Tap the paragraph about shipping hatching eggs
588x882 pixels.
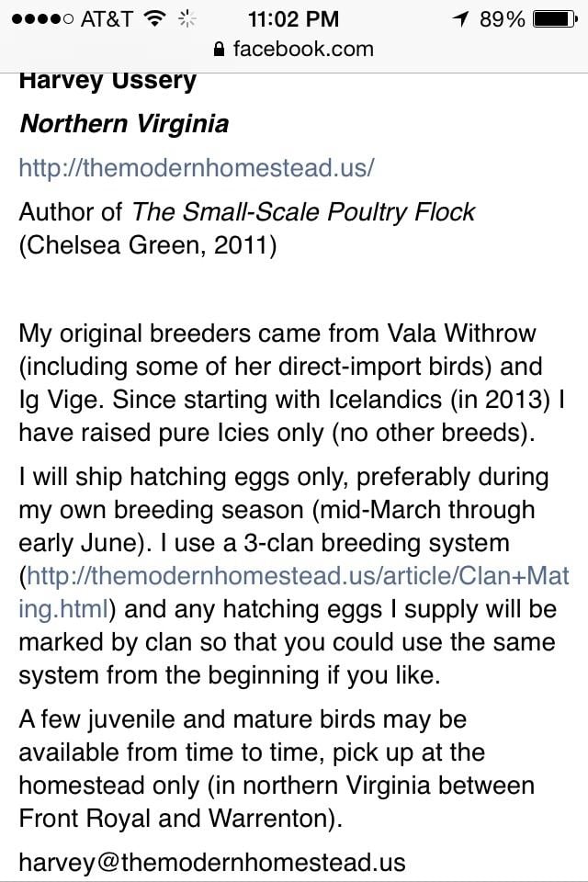(x=294, y=575)
